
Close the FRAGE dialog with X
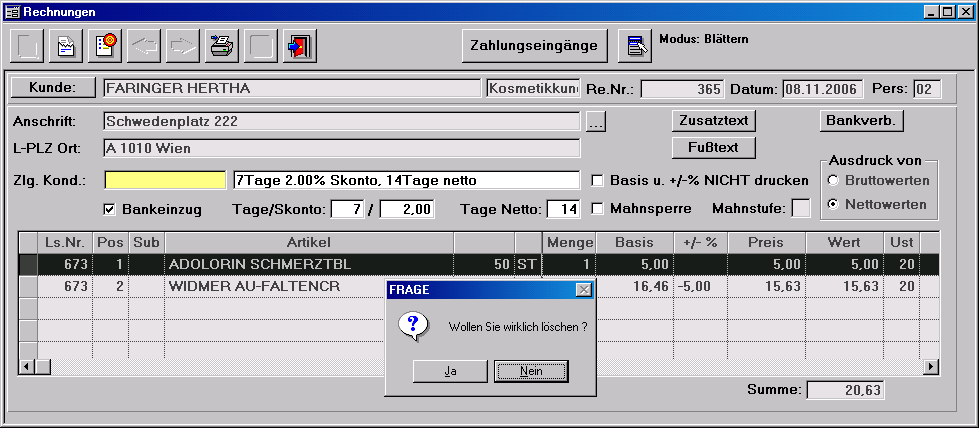tap(583, 290)
